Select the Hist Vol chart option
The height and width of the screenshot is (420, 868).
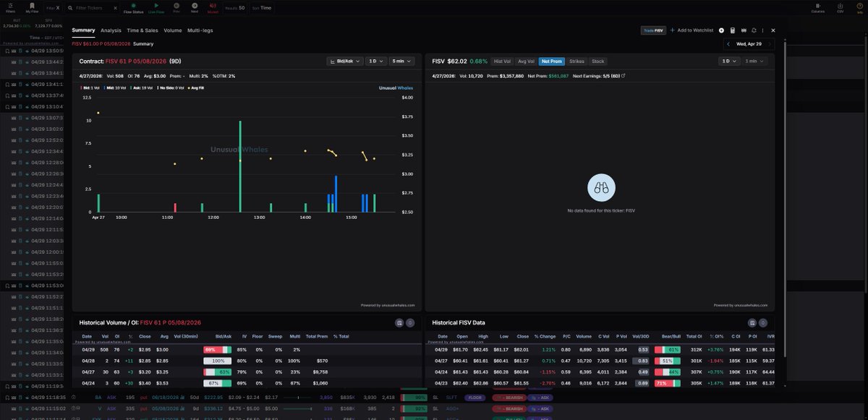(x=502, y=61)
